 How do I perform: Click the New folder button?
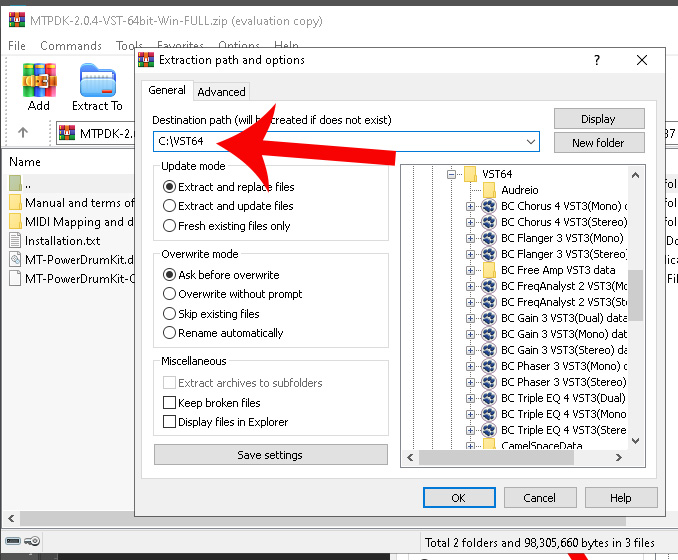tap(599, 143)
